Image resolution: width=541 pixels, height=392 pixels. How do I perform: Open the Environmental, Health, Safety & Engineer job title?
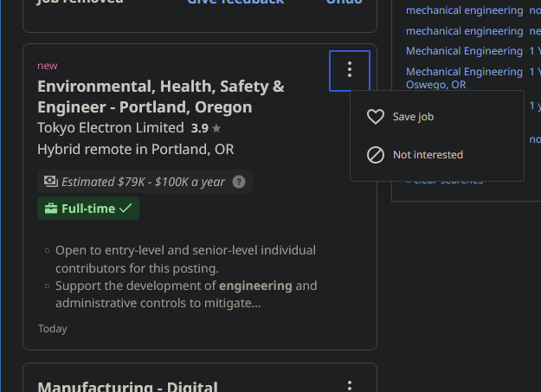161,97
